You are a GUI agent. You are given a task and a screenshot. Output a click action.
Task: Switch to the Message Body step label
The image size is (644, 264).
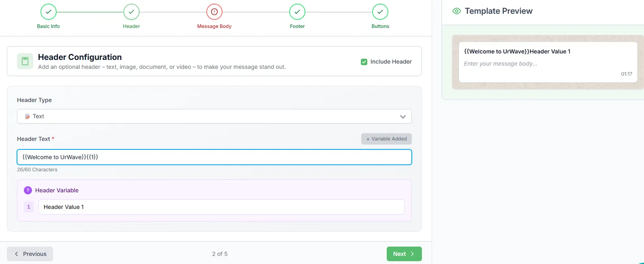pos(214,26)
